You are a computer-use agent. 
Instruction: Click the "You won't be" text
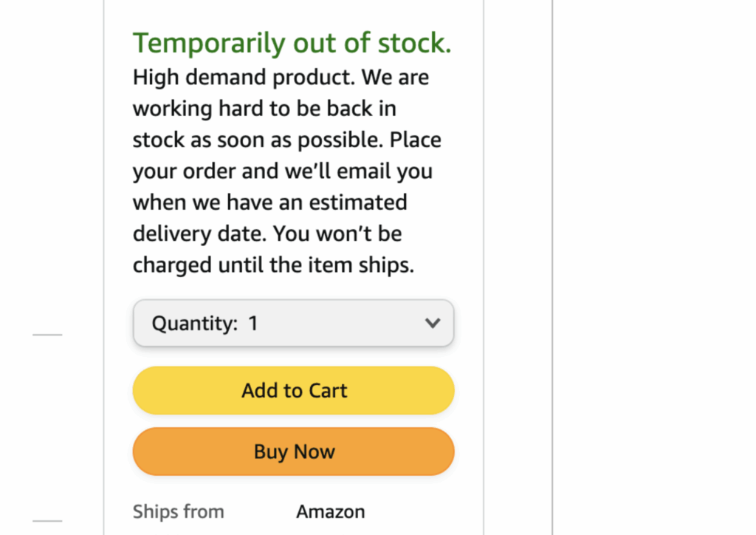tap(337, 234)
